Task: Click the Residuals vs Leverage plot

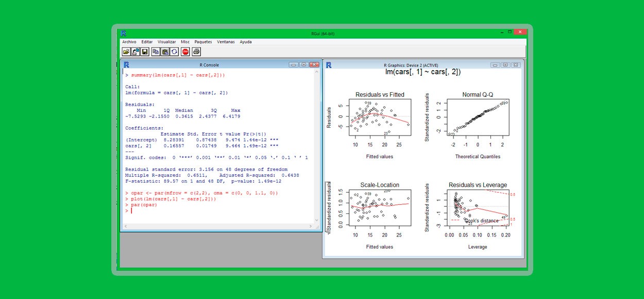Action: click(x=478, y=208)
